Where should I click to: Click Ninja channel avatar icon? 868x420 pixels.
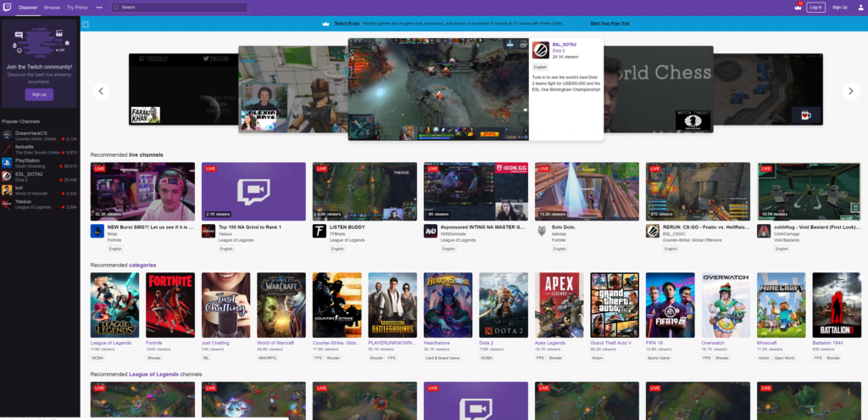[97, 231]
